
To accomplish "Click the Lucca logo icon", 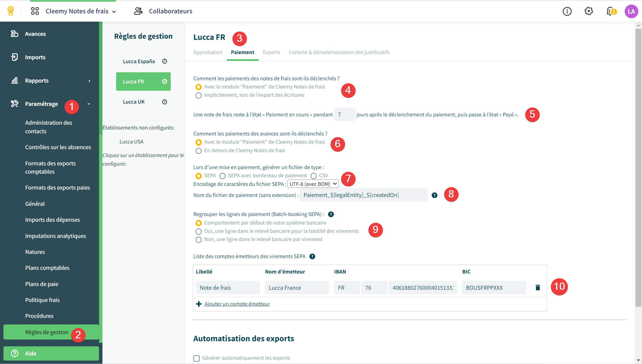I will pyautogui.click(x=11, y=11).
